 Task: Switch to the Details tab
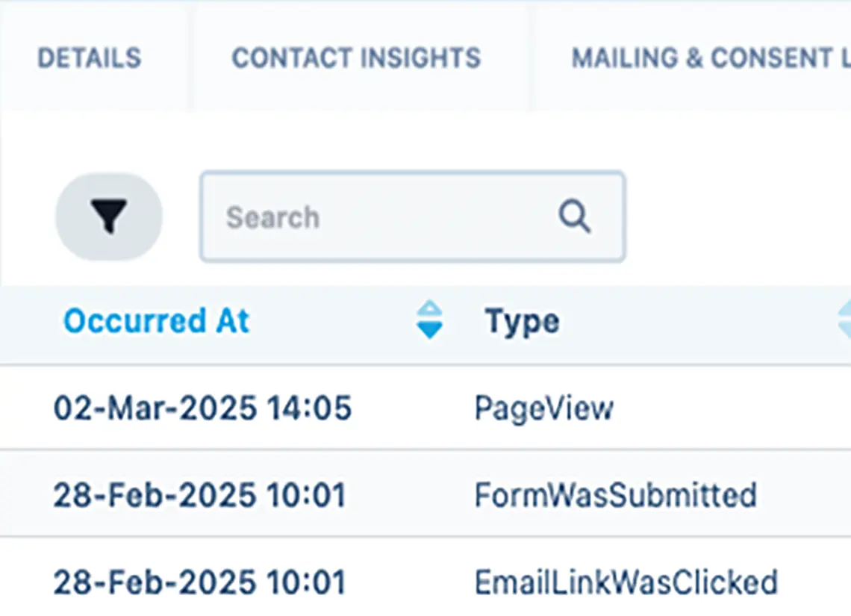[x=90, y=58]
